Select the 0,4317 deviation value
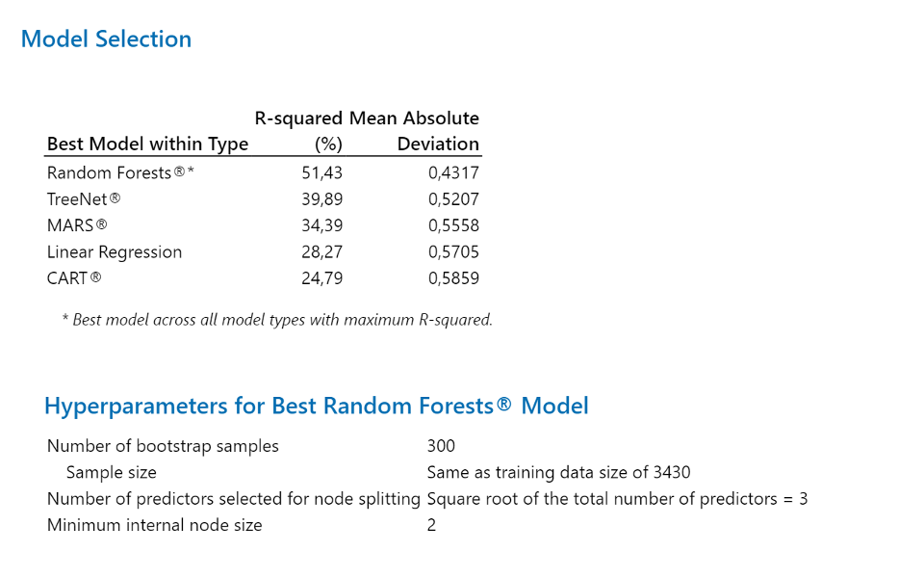 click(453, 172)
